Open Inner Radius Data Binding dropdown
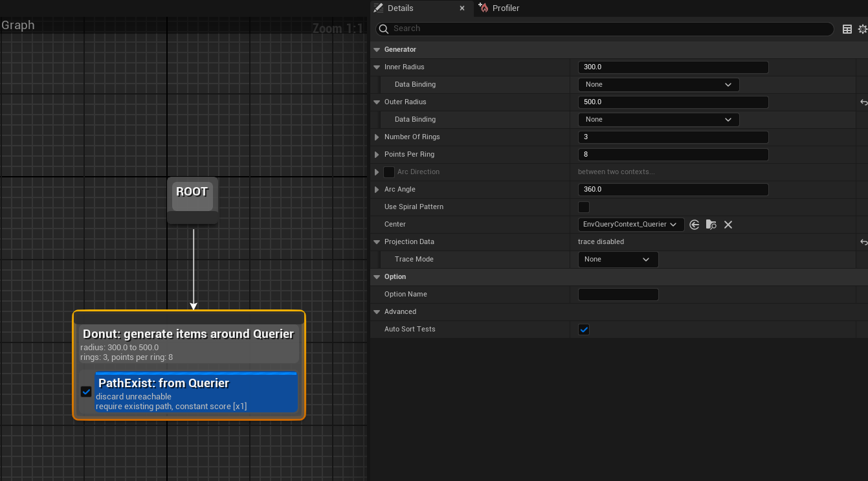Screen dimensions: 868x481 click(x=658, y=85)
